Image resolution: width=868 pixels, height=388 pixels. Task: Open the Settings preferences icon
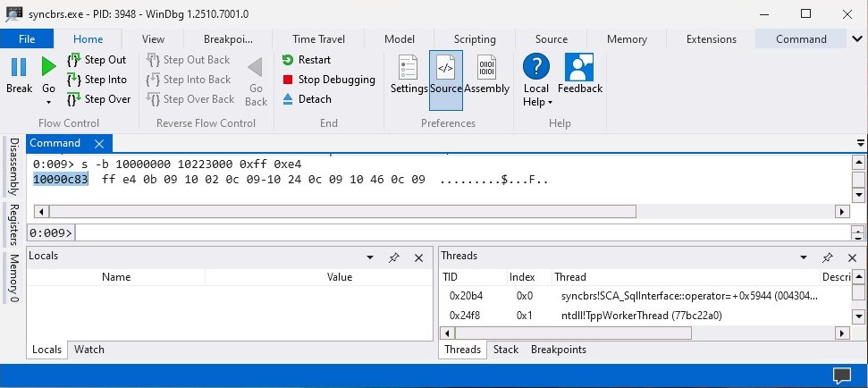pyautogui.click(x=409, y=75)
